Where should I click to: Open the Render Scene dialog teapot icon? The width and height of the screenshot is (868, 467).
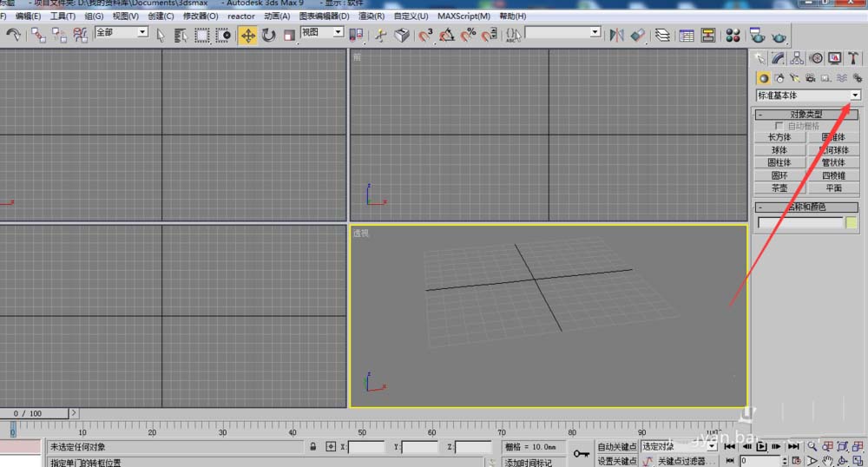(757, 36)
